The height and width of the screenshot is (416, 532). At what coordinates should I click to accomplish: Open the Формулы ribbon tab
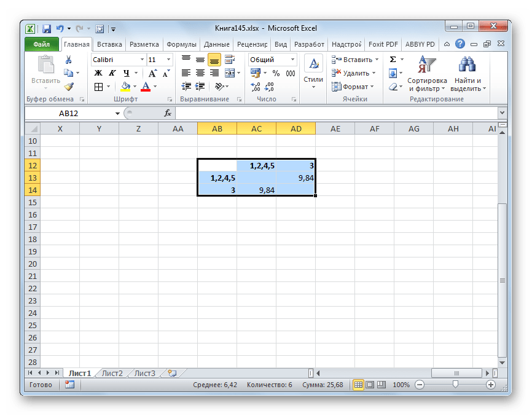181,44
